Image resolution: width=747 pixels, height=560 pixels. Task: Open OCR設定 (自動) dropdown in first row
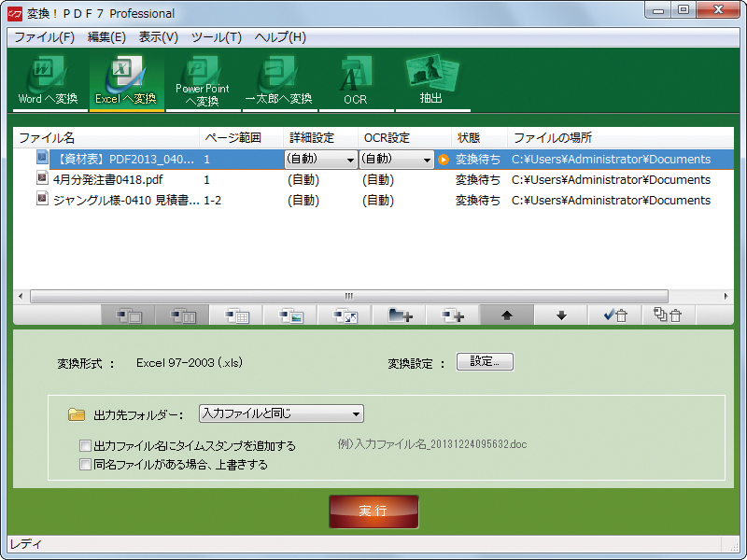pos(396,160)
